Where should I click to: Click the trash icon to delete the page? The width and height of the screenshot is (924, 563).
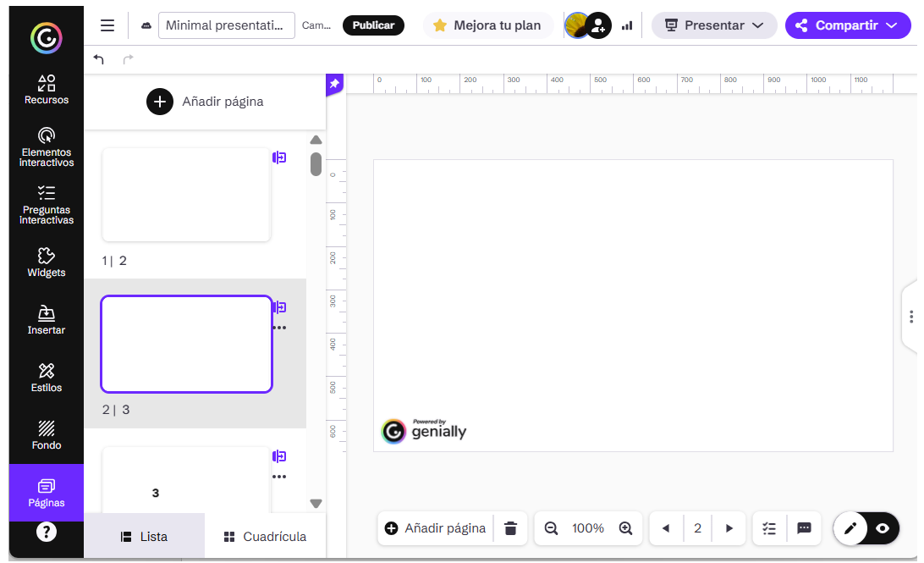510,528
